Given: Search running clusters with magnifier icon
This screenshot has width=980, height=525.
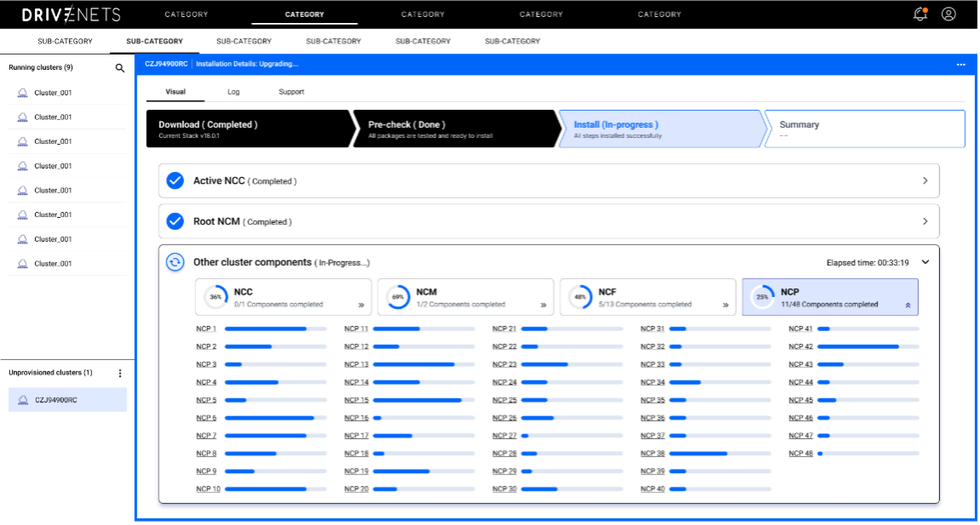Looking at the screenshot, I should [x=120, y=68].
